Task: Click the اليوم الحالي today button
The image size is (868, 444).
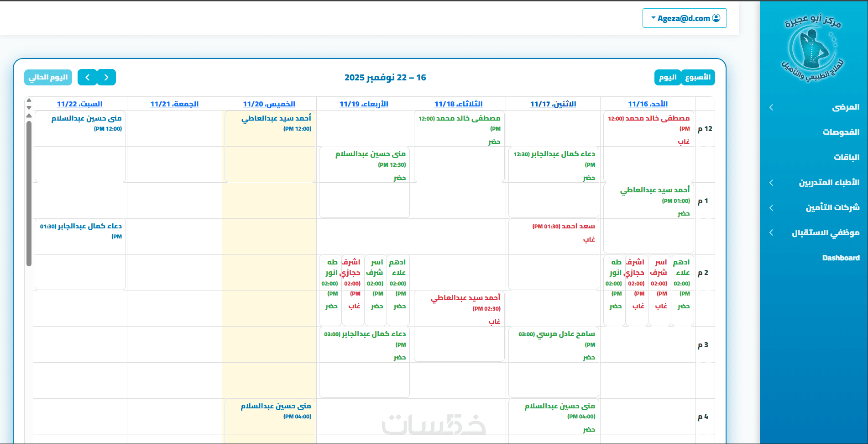Action: point(48,77)
